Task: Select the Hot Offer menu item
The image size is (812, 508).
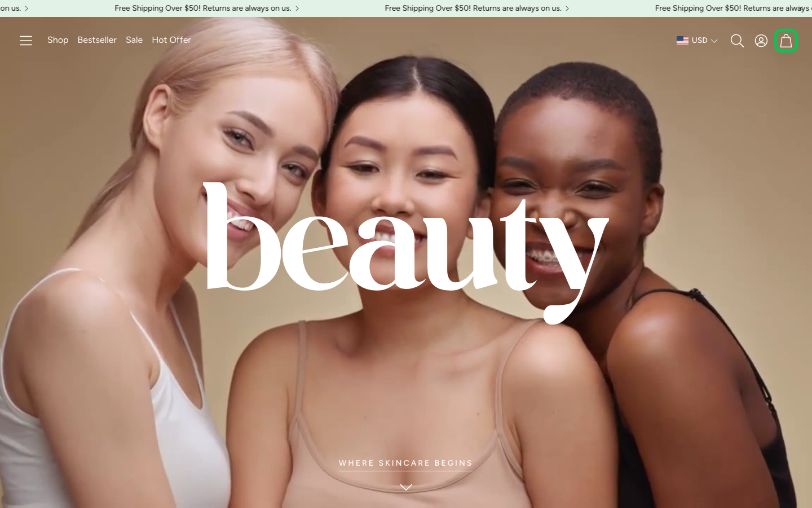Action: click(171, 40)
